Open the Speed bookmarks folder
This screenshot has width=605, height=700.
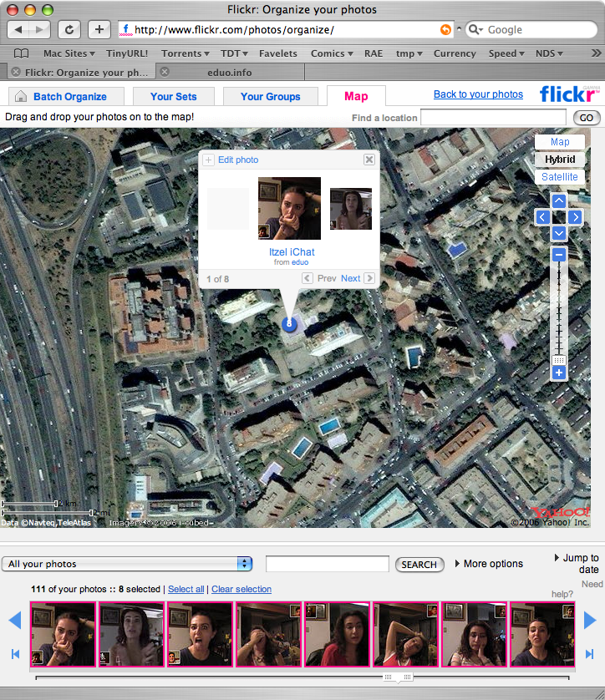pyautogui.click(x=506, y=53)
